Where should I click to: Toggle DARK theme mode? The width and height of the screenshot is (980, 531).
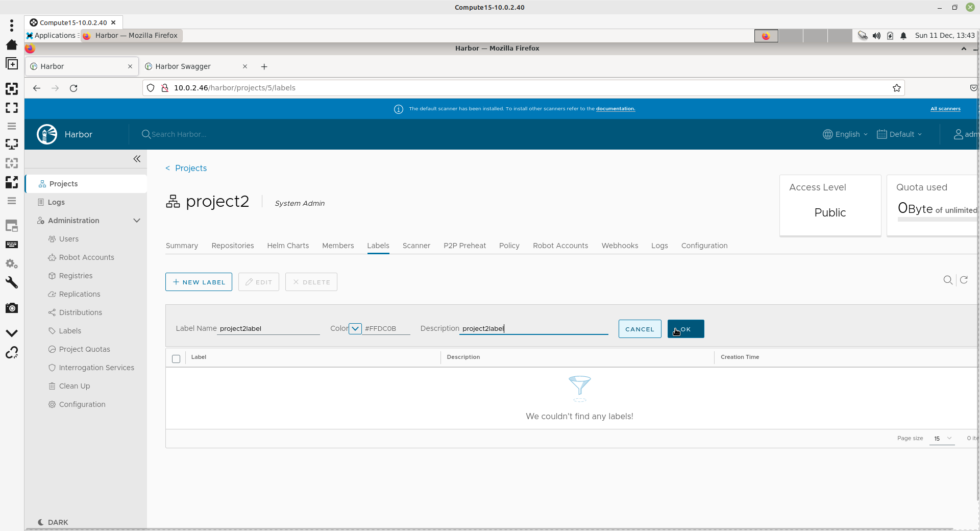[53, 522]
